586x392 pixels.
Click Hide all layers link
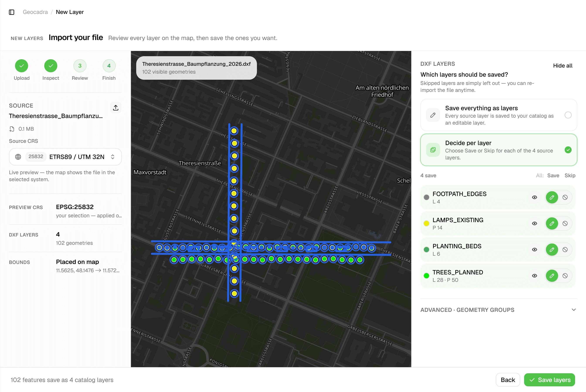click(x=562, y=66)
